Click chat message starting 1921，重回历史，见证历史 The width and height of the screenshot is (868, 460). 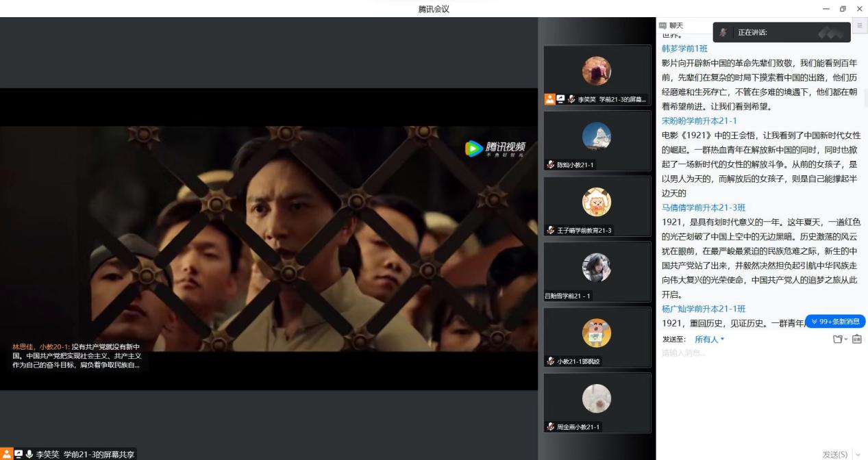(733, 323)
